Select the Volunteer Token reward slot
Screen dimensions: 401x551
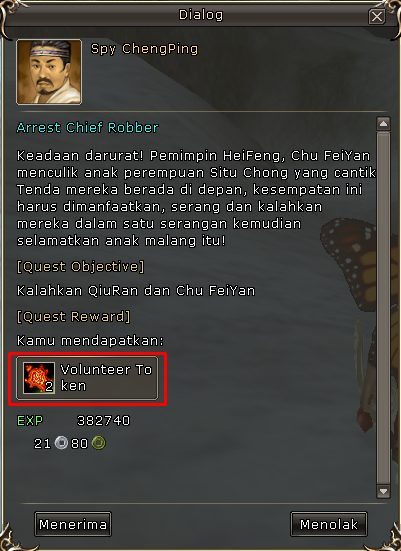coord(87,378)
